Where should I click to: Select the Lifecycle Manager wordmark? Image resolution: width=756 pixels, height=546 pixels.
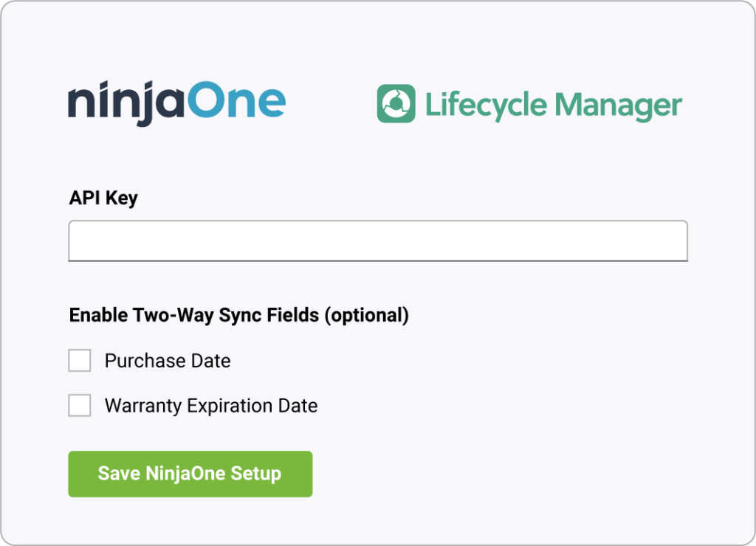tap(554, 104)
